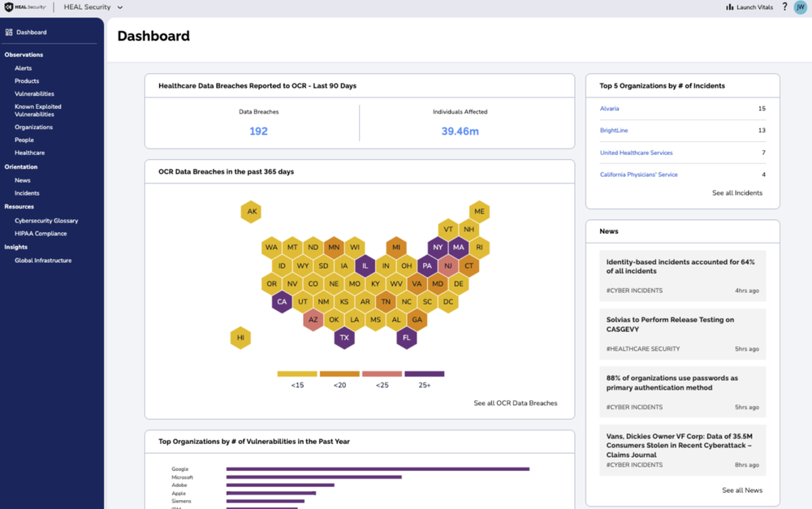The image size is (812, 509).
Task: Select the Dashboard grid icon in sidebar
Action: pos(11,32)
